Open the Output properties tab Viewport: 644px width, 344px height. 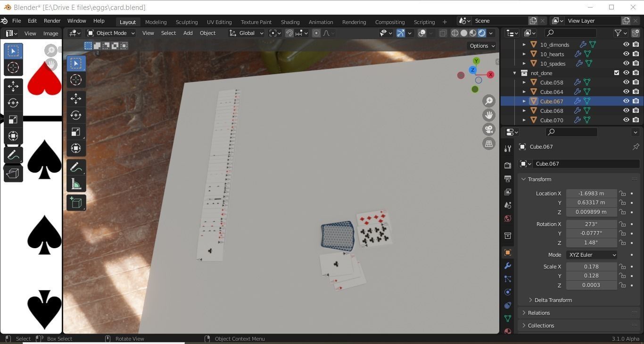pos(508,179)
